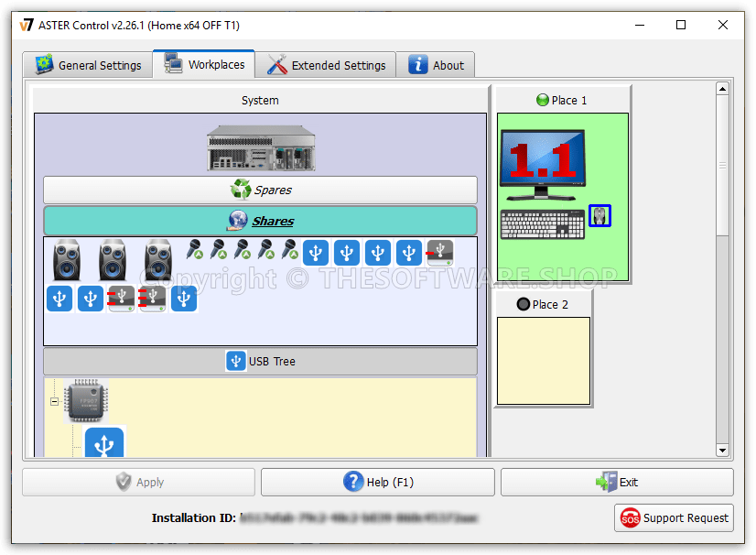Image resolution: width=756 pixels, height=555 pixels.
Task: Select the mouse icon in Place 1
Action: (599, 216)
